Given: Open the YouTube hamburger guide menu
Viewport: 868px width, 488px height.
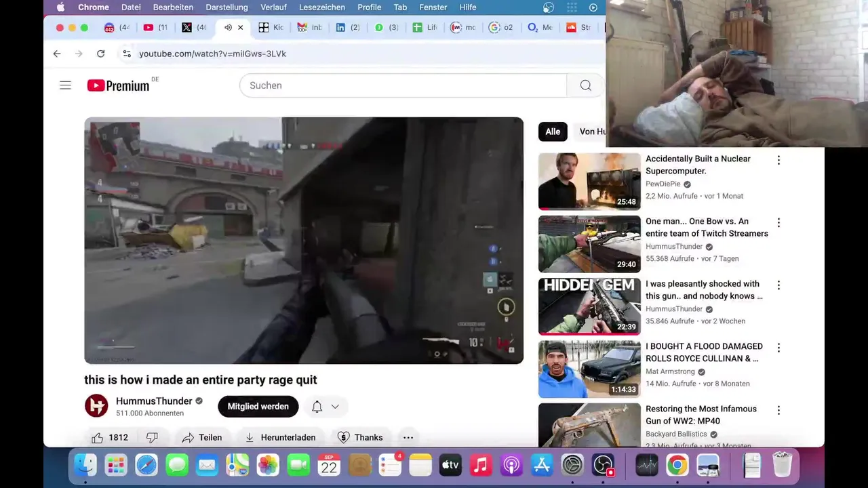Looking at the screenshot, I should [65, 85].
